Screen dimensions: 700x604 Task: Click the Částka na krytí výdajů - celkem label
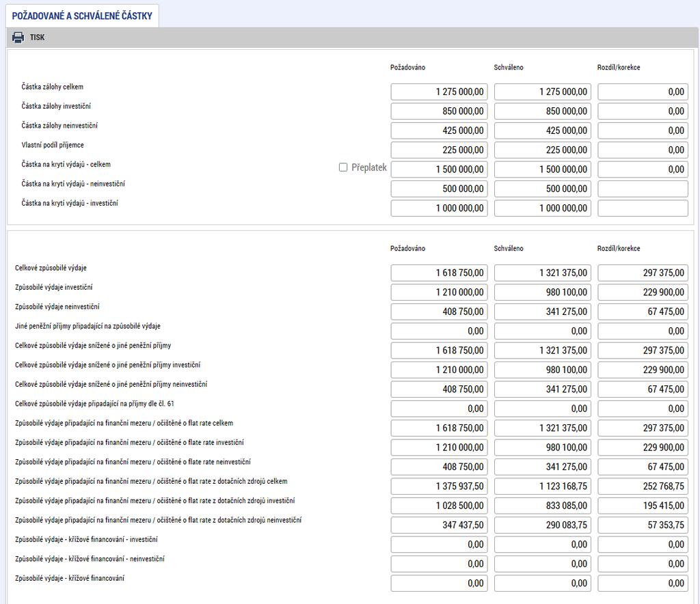tap(66, 165)
